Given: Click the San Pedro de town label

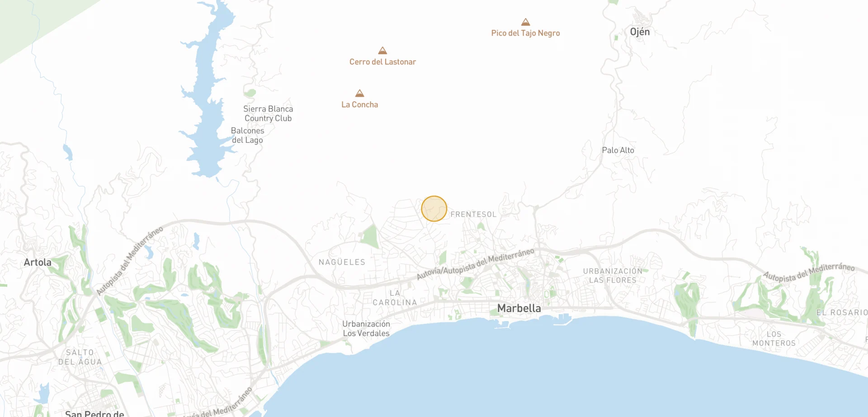Looking at the screenshot, I should tap(94, 413).
